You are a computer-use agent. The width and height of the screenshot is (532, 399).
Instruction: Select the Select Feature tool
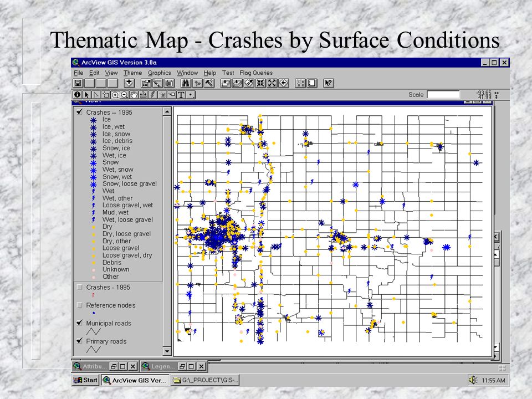(x=105, y=95)
